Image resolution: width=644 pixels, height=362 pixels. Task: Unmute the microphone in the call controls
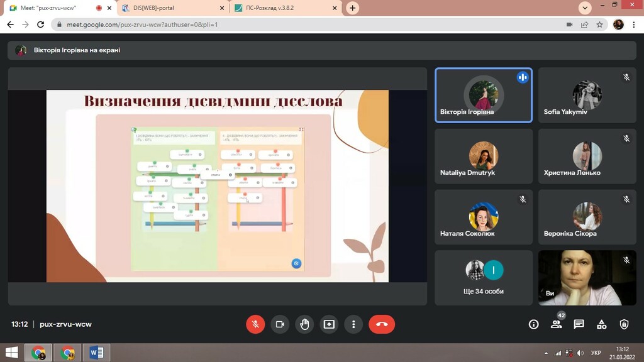(255, 324)
